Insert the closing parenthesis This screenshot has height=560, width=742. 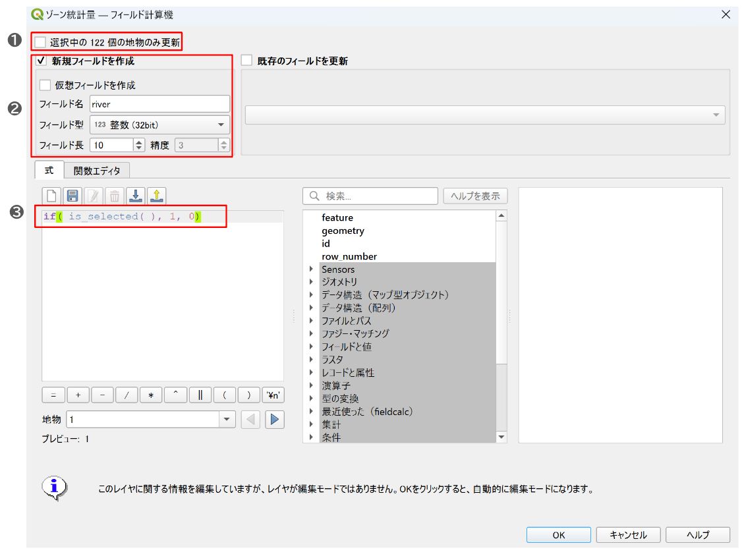click(x=249, y=395)
